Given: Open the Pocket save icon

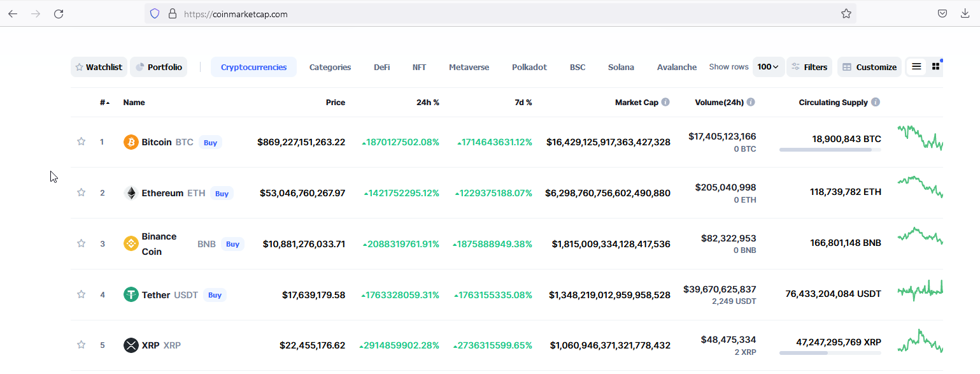Looking at the screenshot, I should 942,13.
